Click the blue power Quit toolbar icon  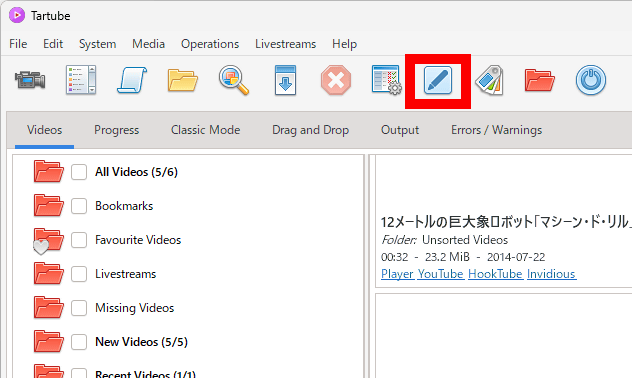pos(591,80)
